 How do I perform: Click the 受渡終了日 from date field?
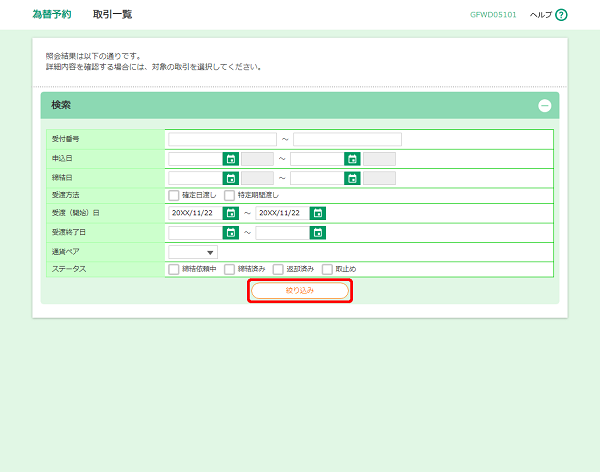click(196, 233)
